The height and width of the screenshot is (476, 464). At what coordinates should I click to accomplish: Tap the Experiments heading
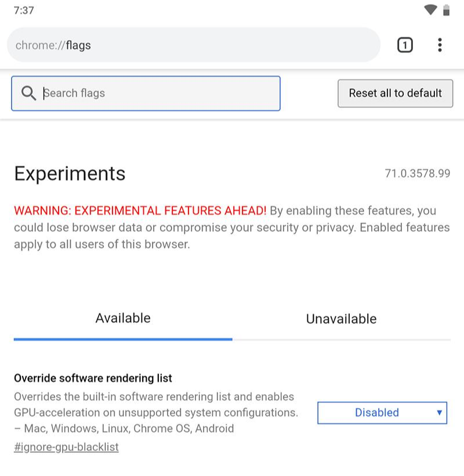[x=70, y=174]
